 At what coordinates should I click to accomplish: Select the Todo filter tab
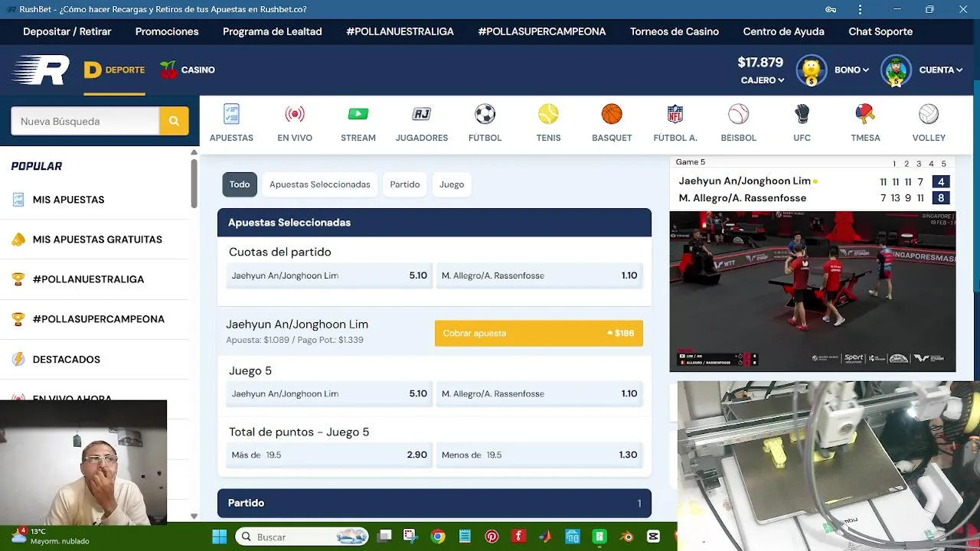240,184
